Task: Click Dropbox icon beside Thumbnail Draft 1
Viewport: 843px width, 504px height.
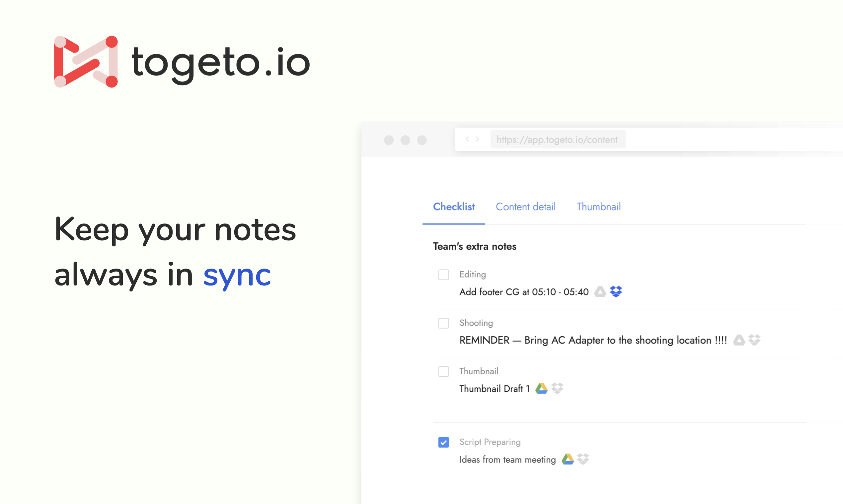Action: [x=557, y=388]
